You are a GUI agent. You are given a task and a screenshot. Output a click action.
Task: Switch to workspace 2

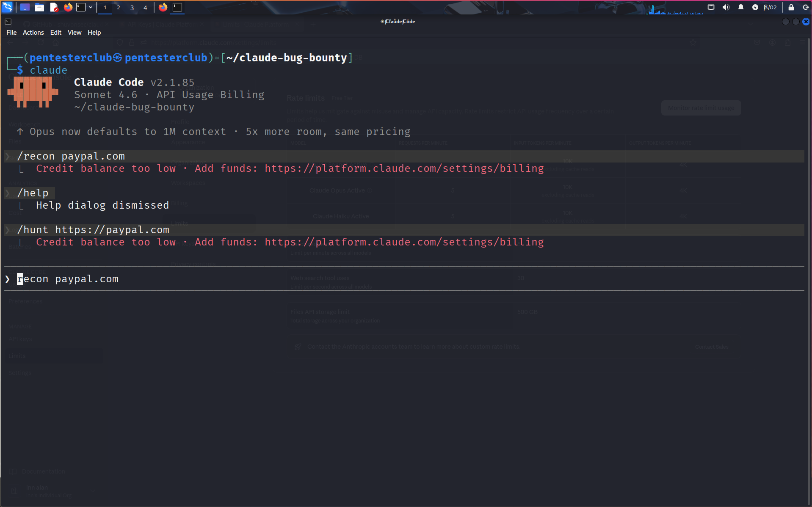119,8
